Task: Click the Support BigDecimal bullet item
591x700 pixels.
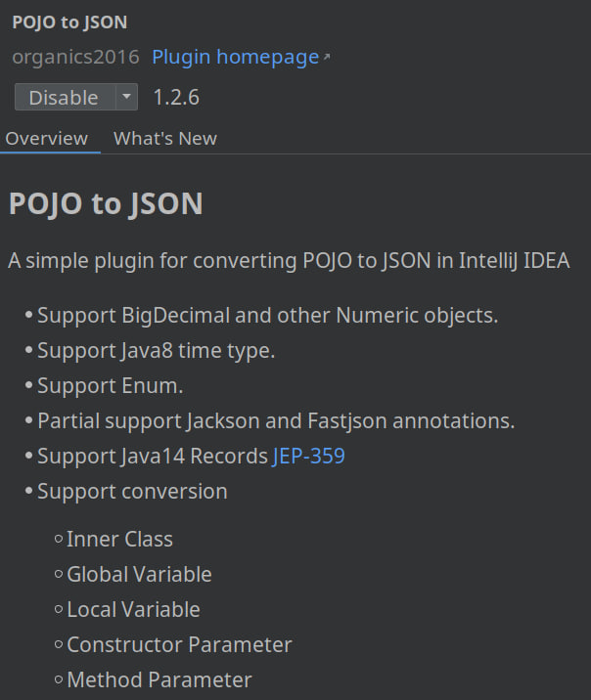Action: pyautogui.click(x=267, y=316)
